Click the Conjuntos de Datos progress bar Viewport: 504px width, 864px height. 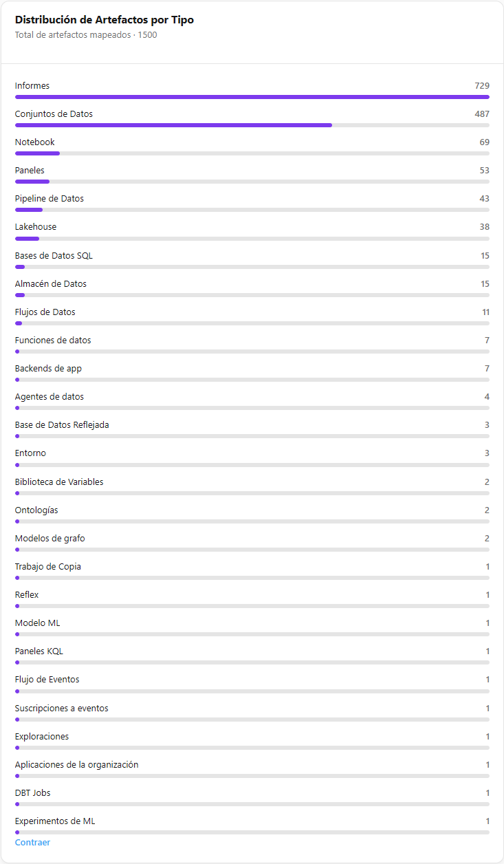[252, 125]
